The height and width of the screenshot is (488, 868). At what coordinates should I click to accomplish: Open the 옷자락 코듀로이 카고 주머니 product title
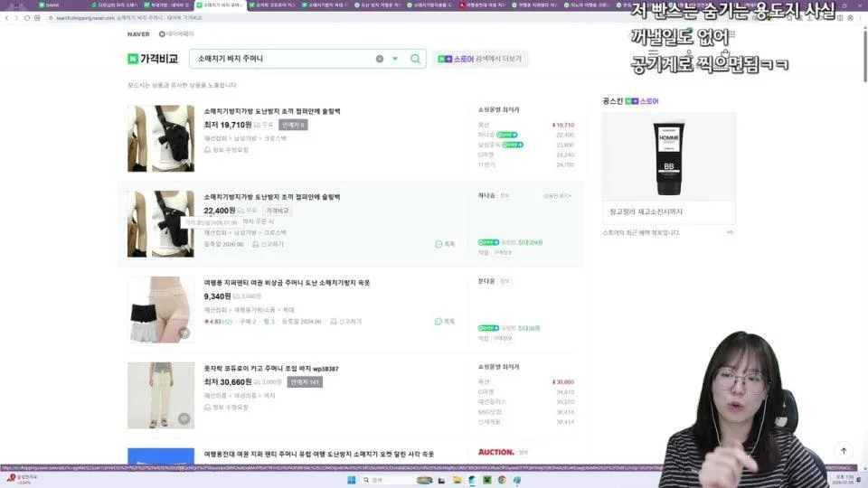pyautogui.click(x=271, y=369)
